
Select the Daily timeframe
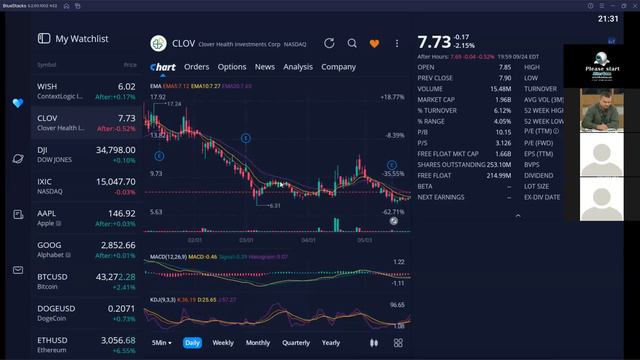[192, 343]
